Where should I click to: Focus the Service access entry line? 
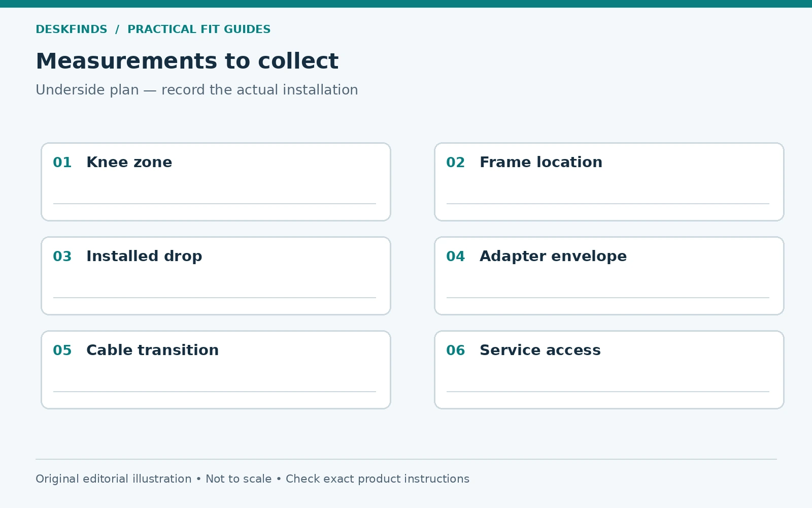point(608,392)
